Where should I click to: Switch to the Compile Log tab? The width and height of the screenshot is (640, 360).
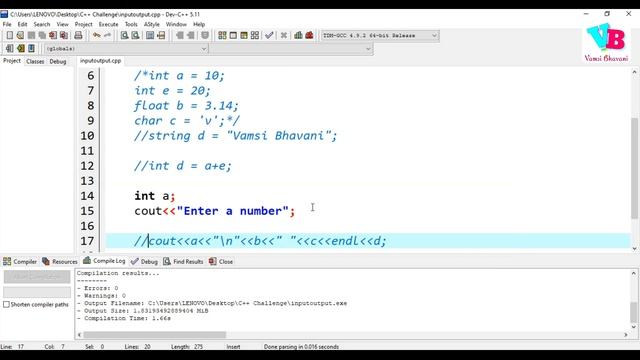click(104, 261)
